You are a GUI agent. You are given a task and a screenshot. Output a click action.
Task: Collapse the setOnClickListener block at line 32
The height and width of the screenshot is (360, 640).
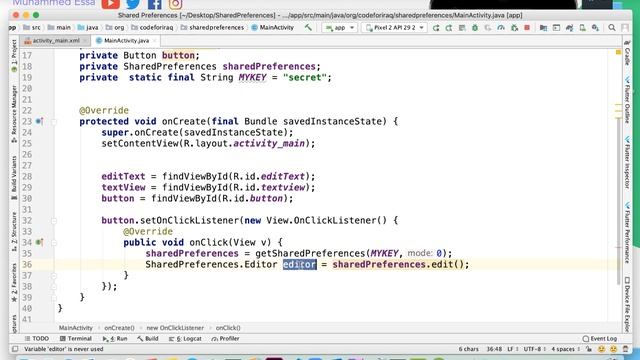[54, 220]
